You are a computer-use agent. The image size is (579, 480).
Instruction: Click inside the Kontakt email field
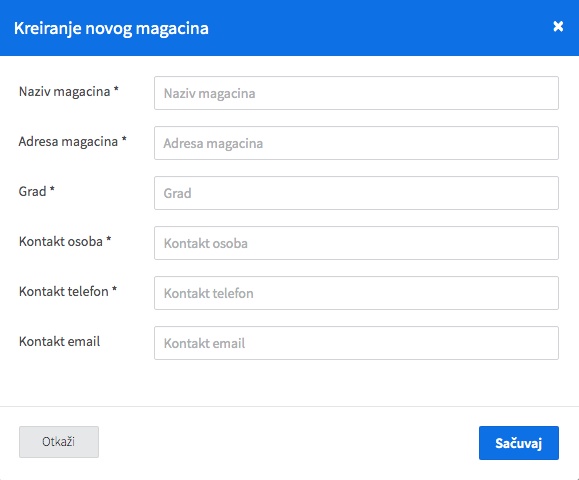356,343
